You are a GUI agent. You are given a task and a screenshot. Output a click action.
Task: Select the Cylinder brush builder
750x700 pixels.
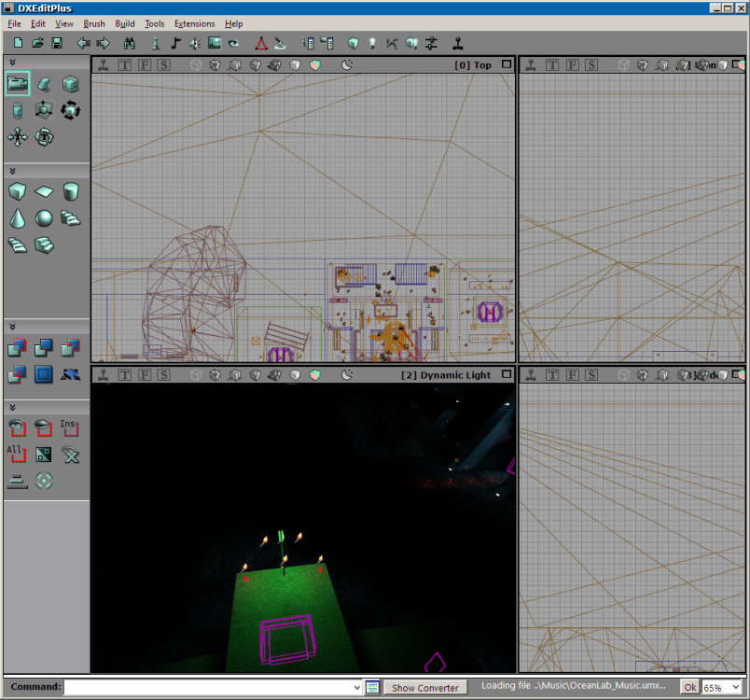pyautogui.click(x=70, y=192)
